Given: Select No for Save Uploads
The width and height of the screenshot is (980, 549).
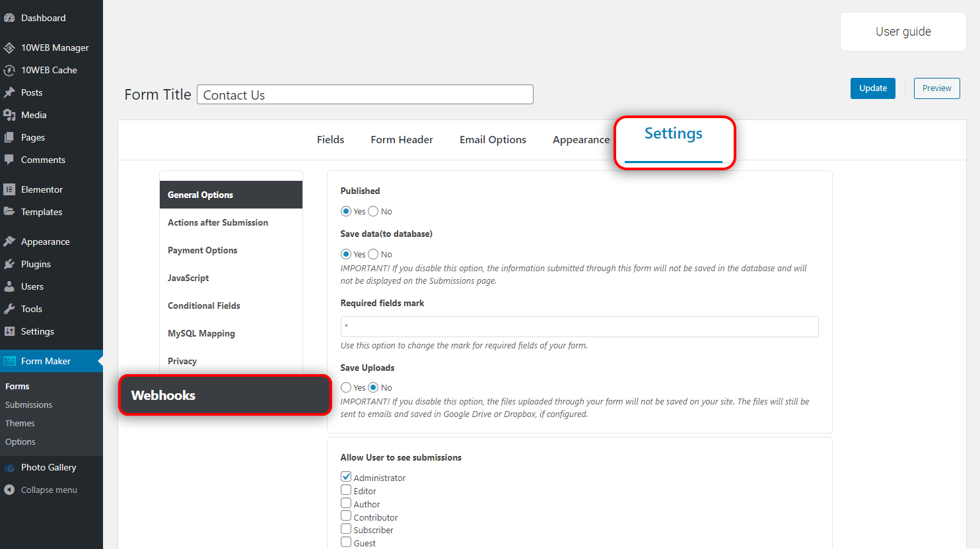Looking at the screenshot, I should [373, 387].
